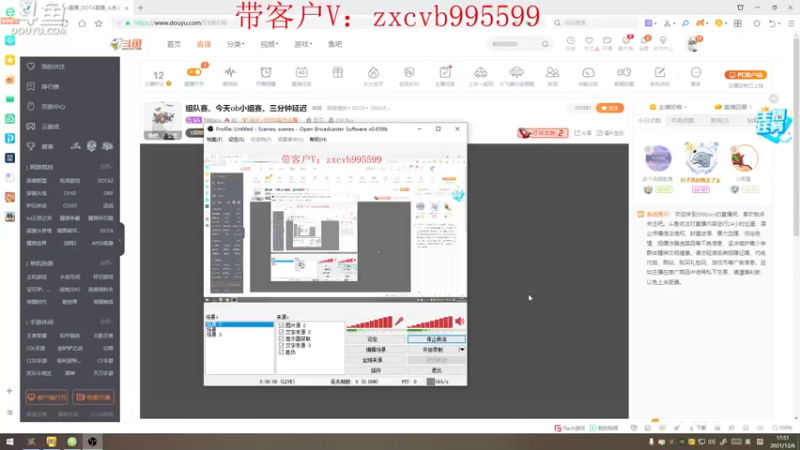Screen dimensions: 800x450
Task: Expand the 游戏 dropdown menu
Action: click(x=303, y=44)
